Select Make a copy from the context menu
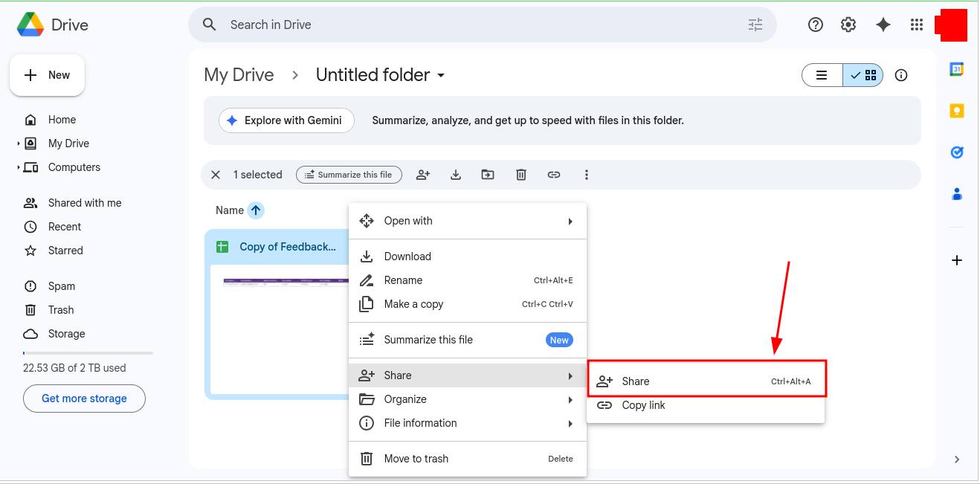 click(x=413, y=304)
